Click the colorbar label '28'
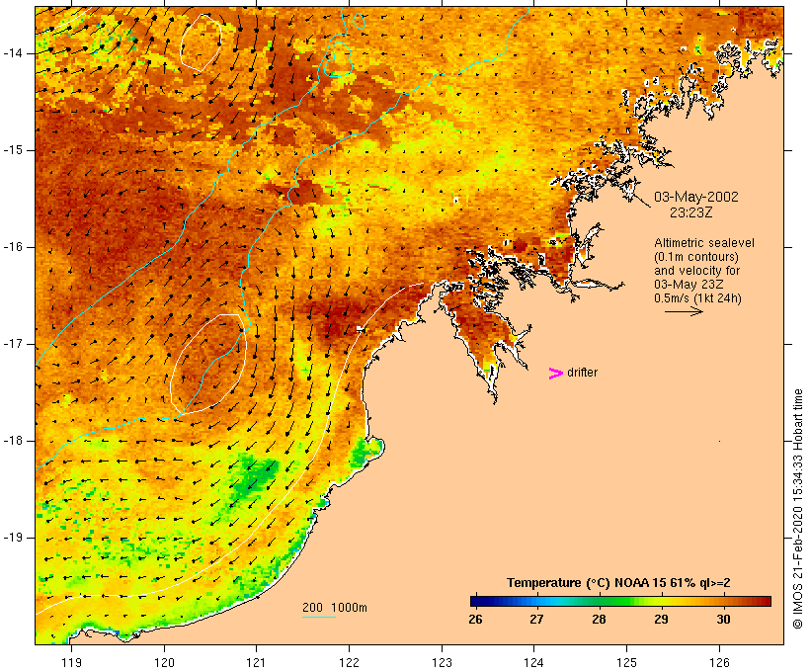The image size is (810, 672). pyautogui.click(x=599, y=619)
